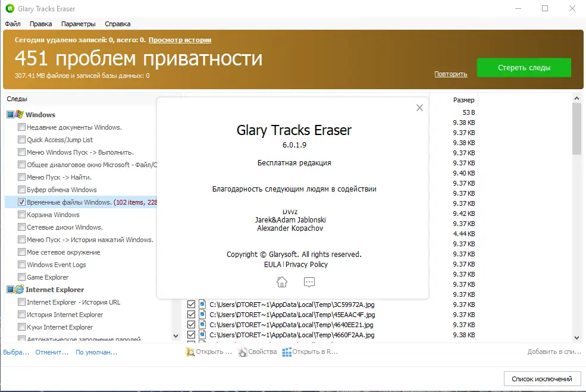This screenshot has height=392, width=586.
Task: Enable 'Windows Event Logs' checkbox
Action: click(x=21, y=265)
